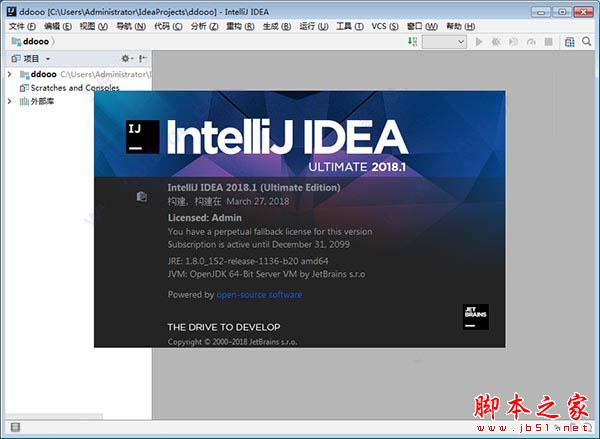Minimize the IntelliJ IDEA window

click(541, 12)
